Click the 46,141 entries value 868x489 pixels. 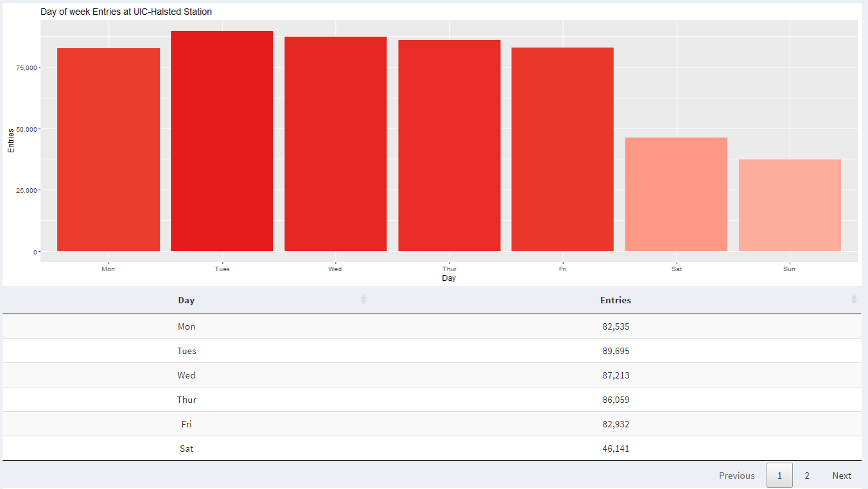click(x=616, y=449)
